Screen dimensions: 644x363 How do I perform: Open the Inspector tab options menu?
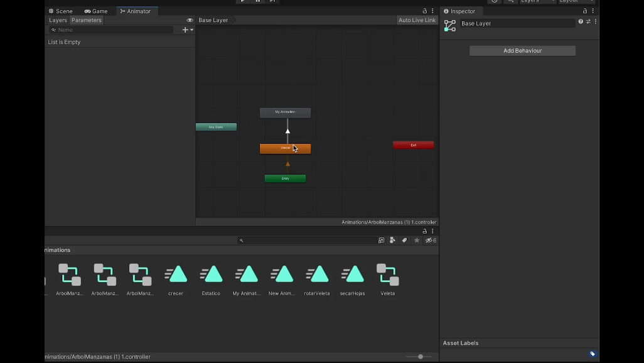click(x=593, y=11)
